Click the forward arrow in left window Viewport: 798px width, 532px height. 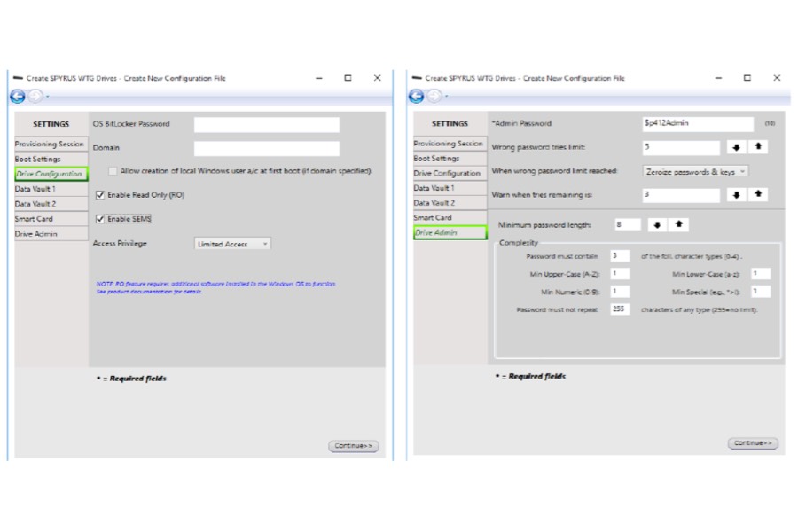pos(35,97)
